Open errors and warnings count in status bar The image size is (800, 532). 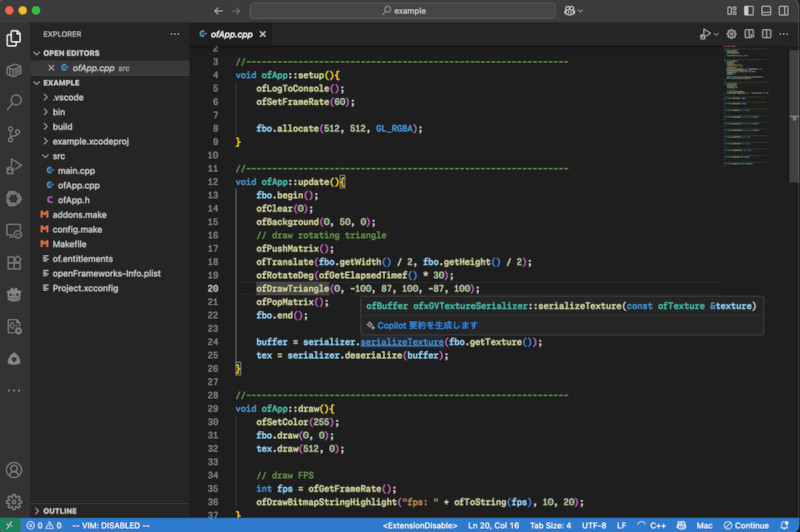click(x=44, y=525)
